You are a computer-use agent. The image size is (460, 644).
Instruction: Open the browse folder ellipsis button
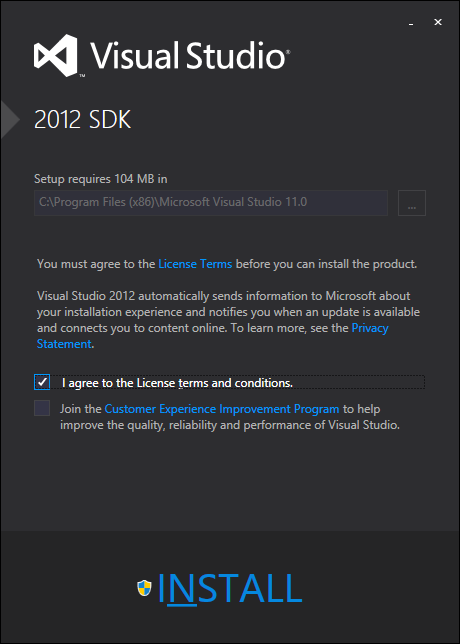[x=412, y=203]
